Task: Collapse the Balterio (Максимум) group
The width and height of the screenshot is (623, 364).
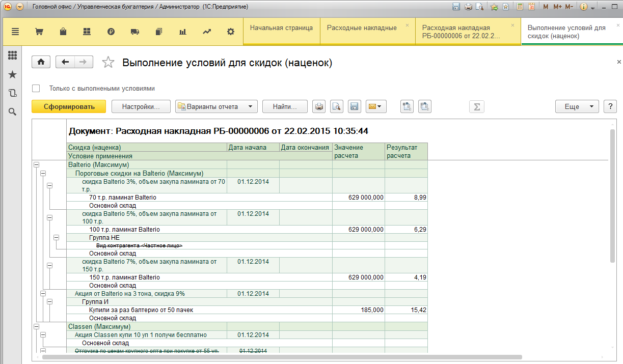Action: 36,165
